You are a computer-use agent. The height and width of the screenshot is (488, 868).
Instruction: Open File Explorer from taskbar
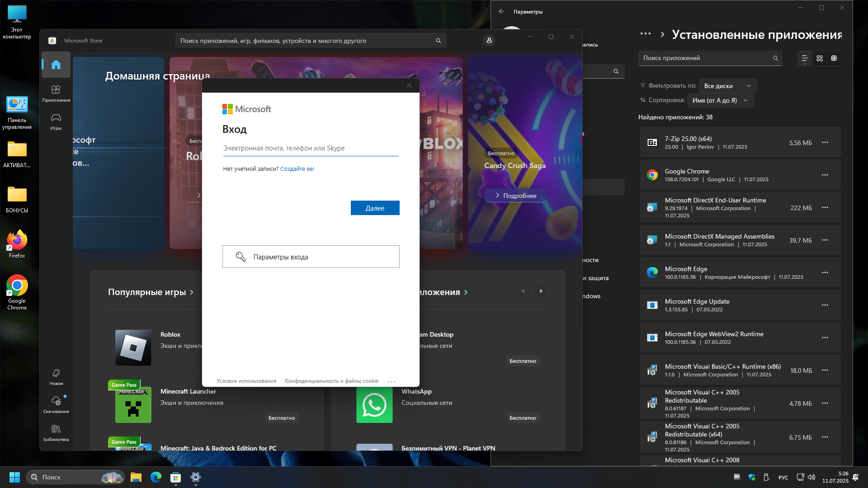pos(136,477)
